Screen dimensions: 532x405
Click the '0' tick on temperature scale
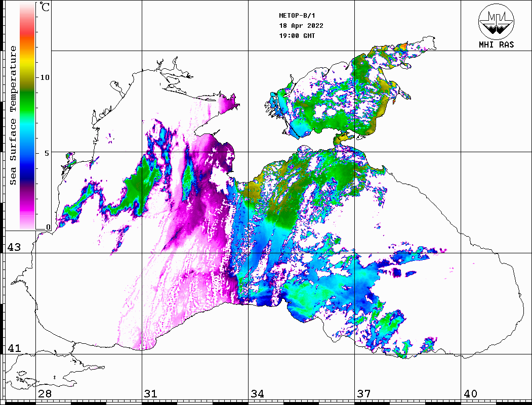tap(48, 227)
